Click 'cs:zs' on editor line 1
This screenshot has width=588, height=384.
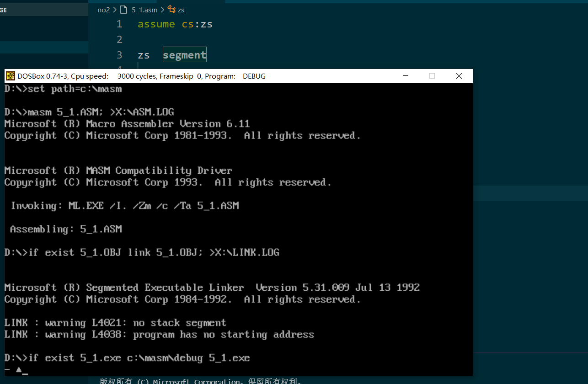pos(197,24)
